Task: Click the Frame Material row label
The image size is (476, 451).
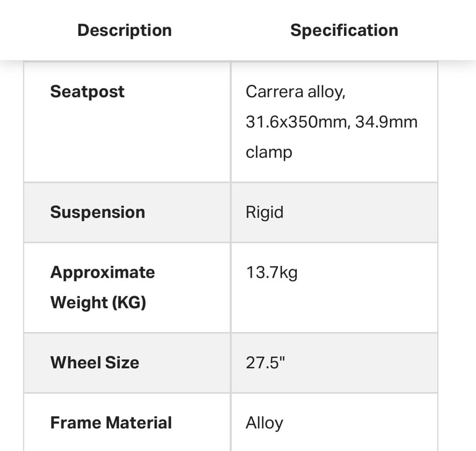Action: pyautogui.click(x=111, y=423)
